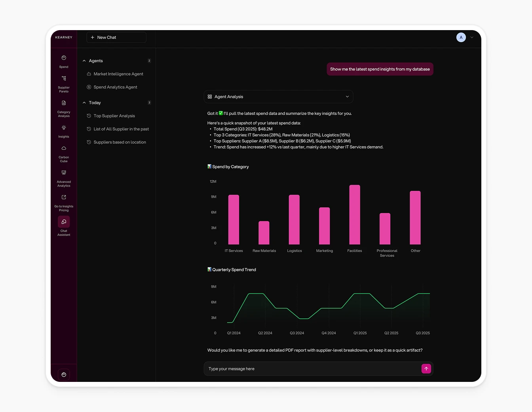The height and width of the screenshot is (412, 532).
Task: Select the Chat Assistant icon
Action: (64, 222)
